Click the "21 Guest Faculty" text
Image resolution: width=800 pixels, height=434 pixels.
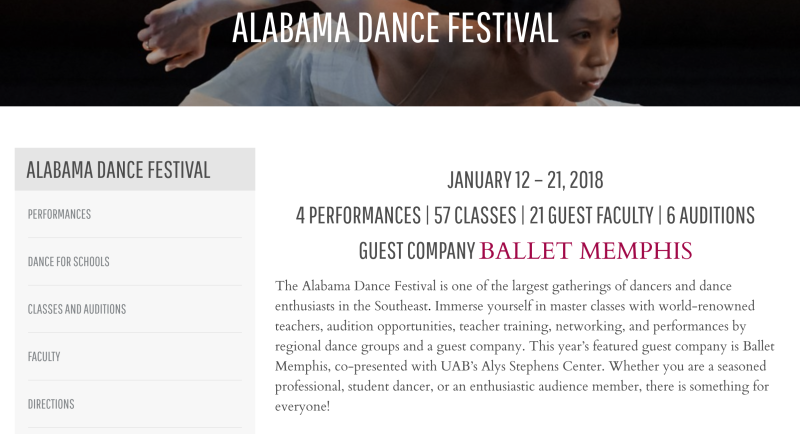tap(589, 216)
